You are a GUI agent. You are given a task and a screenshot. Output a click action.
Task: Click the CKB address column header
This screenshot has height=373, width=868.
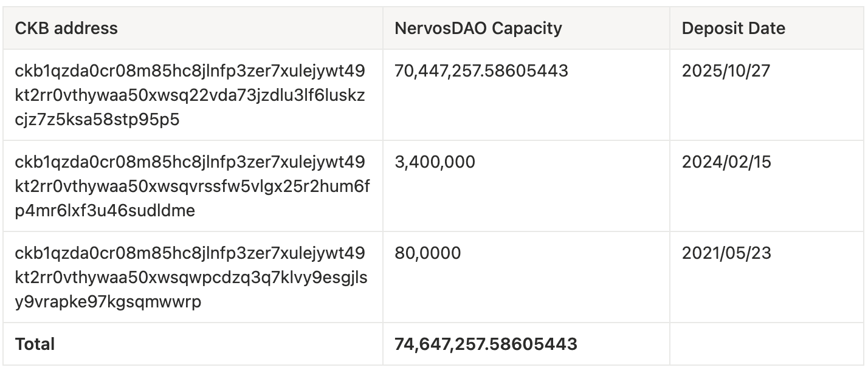point(66,28)
